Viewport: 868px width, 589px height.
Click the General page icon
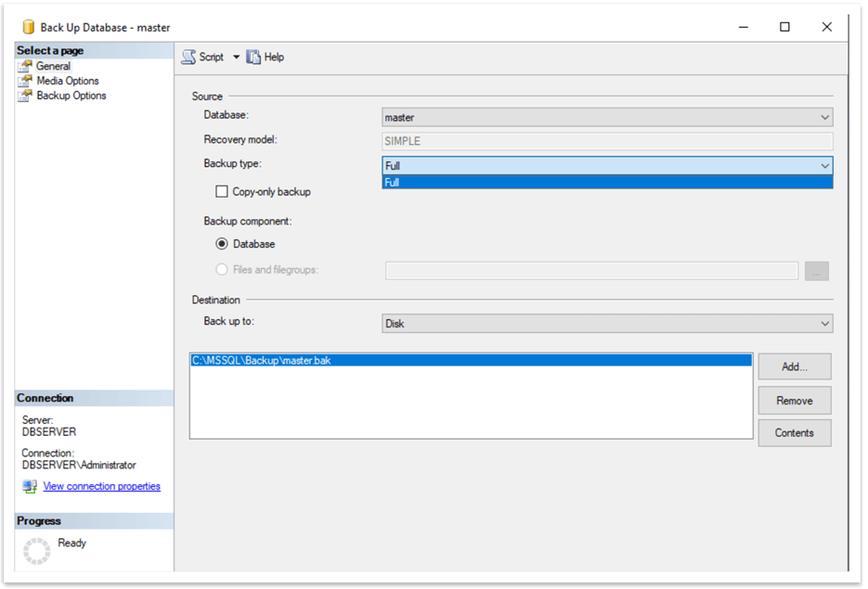pos(25,67)
